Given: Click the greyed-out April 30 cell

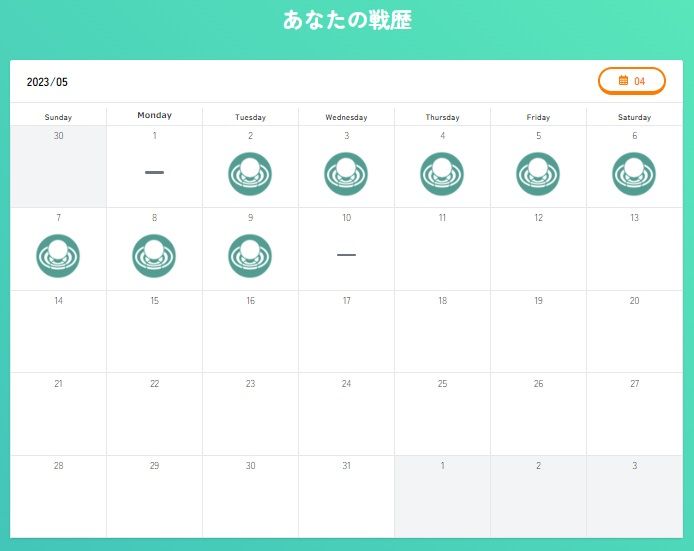Looking at the screenshot, I should coord(58,167).
